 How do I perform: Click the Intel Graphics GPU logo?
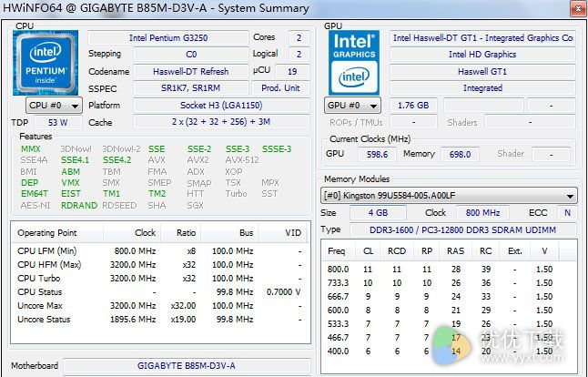click(354, 63)
